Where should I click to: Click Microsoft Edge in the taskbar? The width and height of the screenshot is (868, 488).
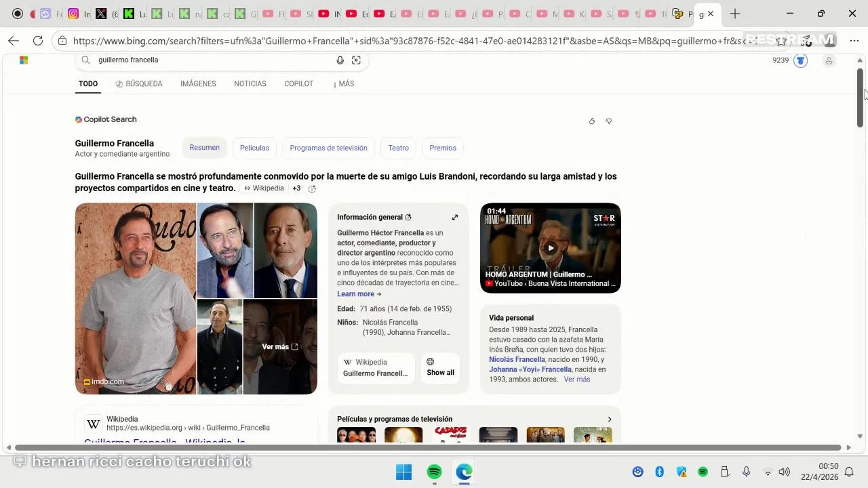click(x=464, y=472)
